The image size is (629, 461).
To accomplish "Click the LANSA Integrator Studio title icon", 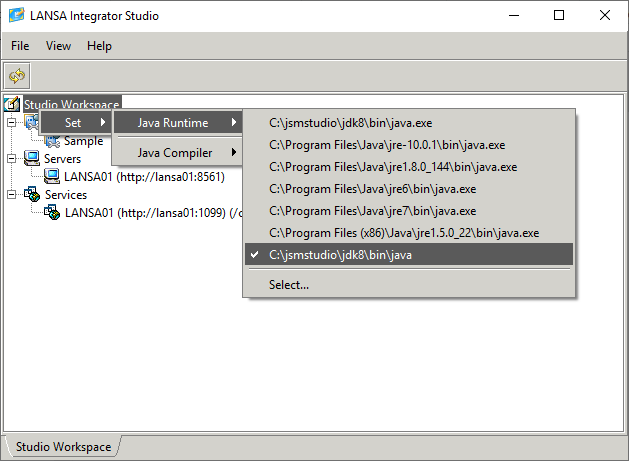I will click(16, 15).
